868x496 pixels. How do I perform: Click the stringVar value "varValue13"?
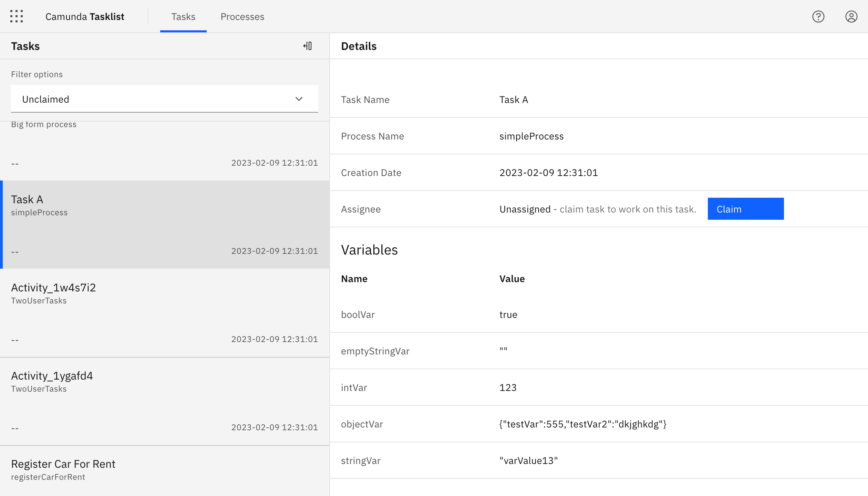pos(528,461)
